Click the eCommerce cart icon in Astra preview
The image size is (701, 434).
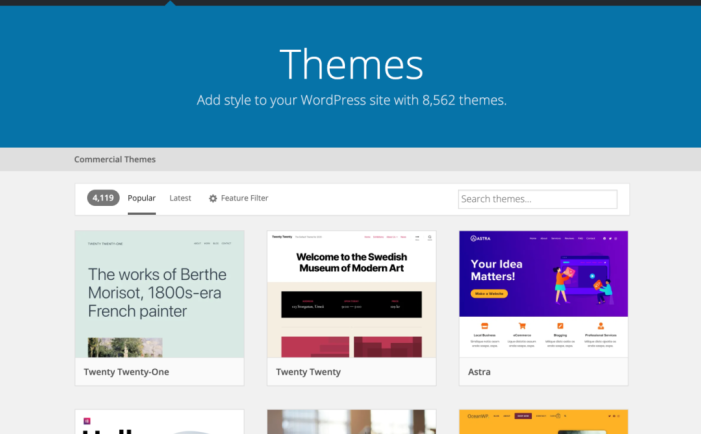click(x=523, y=327)
